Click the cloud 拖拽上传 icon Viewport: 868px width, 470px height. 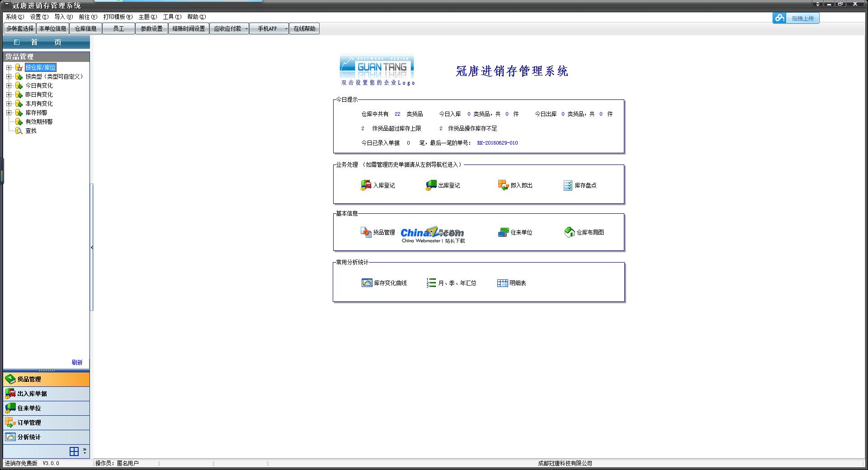[779, 18]
